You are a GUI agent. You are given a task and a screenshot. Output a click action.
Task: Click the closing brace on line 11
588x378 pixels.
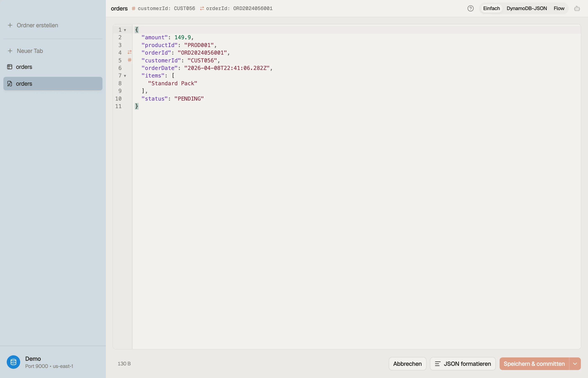click(x=137, y=106)
